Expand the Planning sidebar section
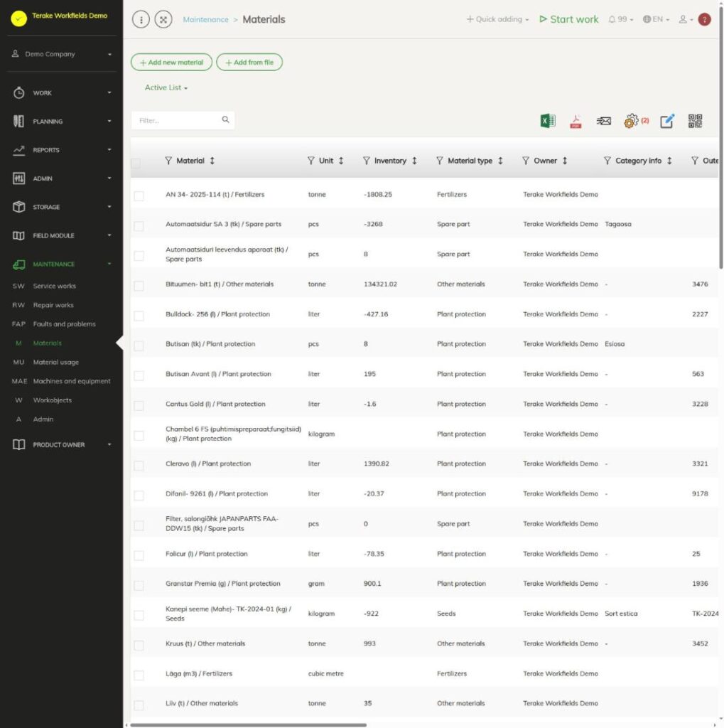This screenshot has height=728, width=724. click(62, 121)
